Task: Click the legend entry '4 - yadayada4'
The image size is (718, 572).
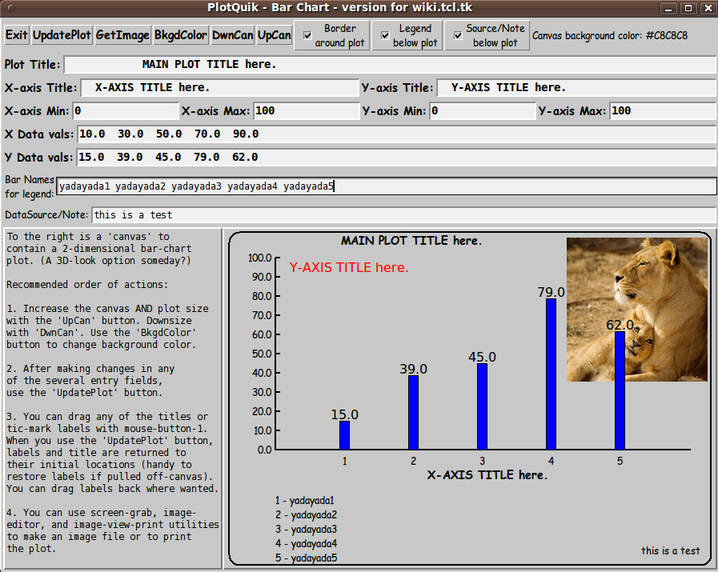Action: pyautogui.click(x=306, y=544)
